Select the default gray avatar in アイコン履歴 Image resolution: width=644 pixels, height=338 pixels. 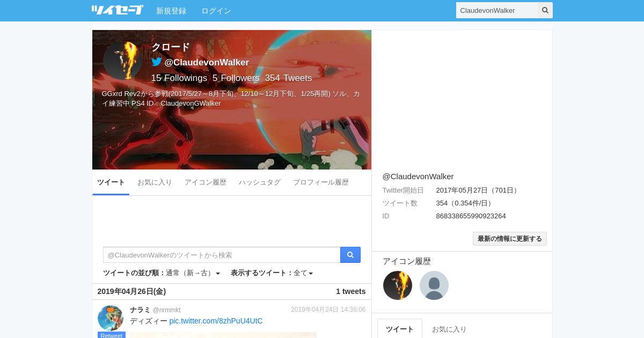[x=434, y=285]
